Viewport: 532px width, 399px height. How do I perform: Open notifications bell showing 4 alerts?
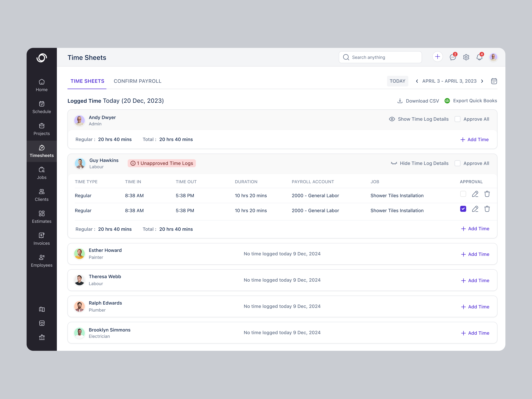coord(479,57)
